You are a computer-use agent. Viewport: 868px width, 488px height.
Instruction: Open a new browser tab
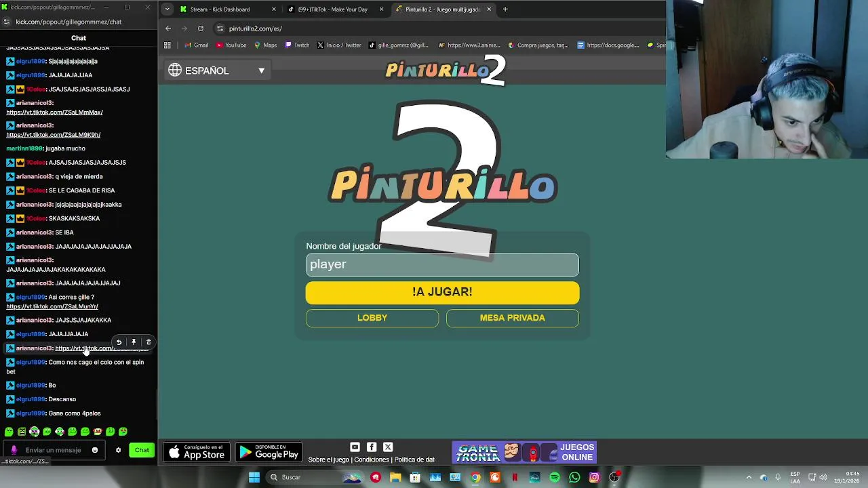click(x=505, y=9)
